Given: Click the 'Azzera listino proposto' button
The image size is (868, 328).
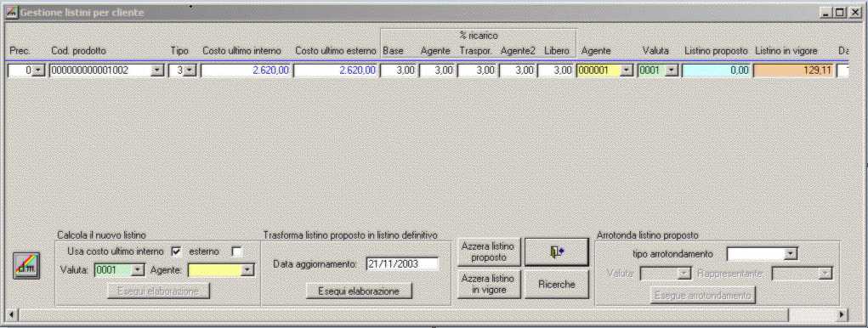Looking at the screenshot, I should (488, 252).
